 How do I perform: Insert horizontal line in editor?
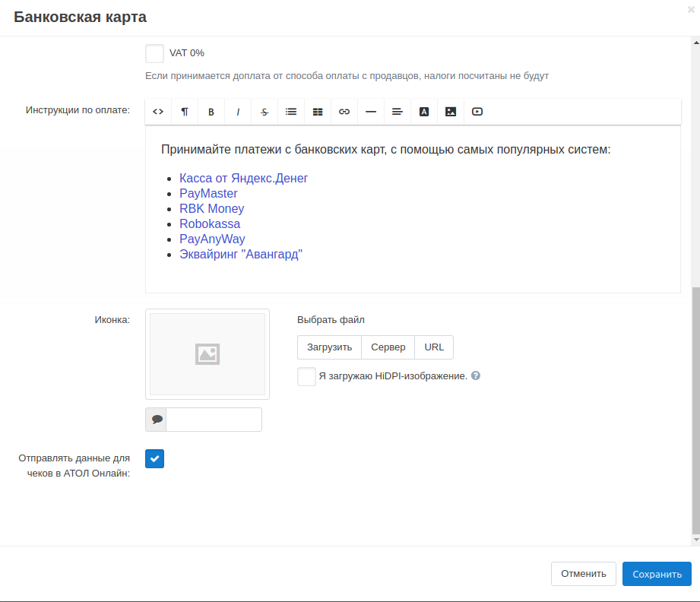[x=371, y=112]
